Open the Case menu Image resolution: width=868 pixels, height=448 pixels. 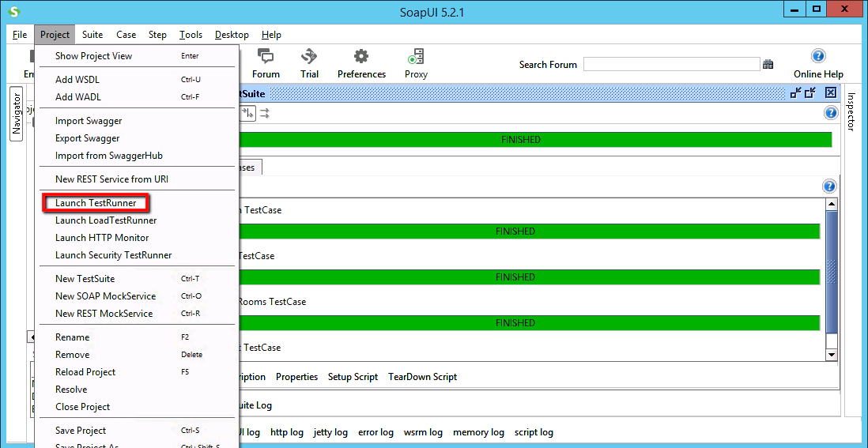click(126, 35)
